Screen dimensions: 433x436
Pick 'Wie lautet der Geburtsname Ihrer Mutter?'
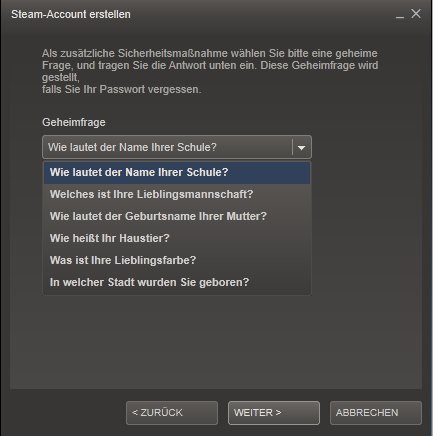click(177, 216)
